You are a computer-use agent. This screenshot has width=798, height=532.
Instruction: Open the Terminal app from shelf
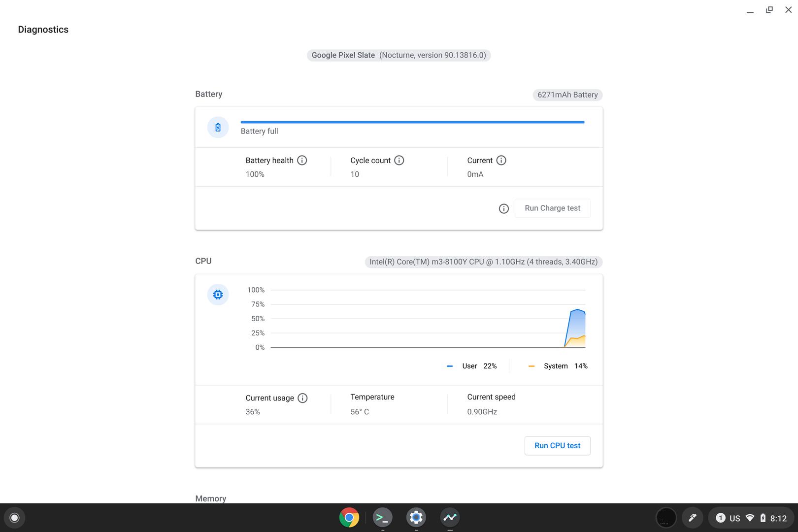pyautogui.click(x=382, y=517)
